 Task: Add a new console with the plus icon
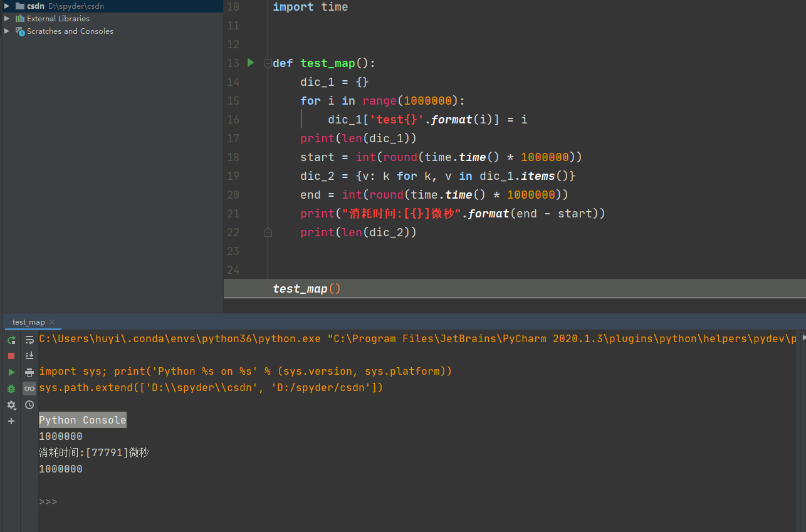pyautogui.click(x=11, y=421)
